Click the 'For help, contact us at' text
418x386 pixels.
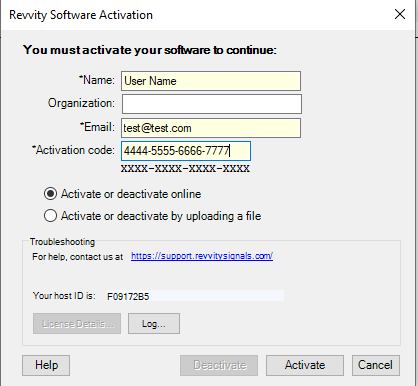pos(78,257)
